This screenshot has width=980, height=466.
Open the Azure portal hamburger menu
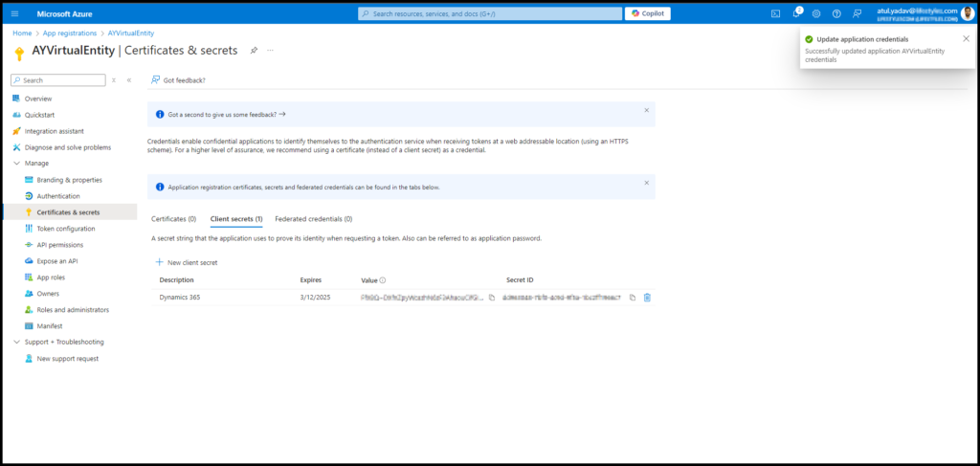(15, 13)
